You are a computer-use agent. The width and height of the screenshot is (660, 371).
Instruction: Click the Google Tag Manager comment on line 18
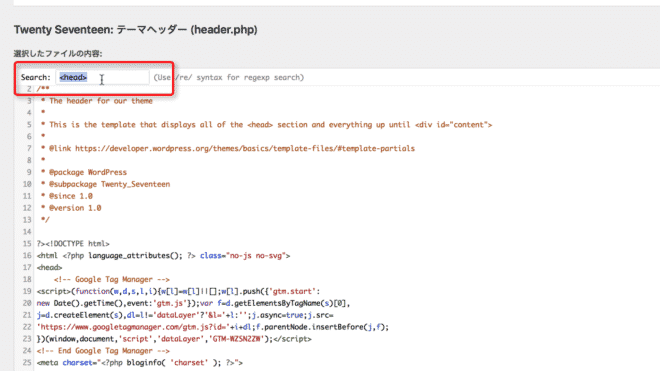pos(112,279)
